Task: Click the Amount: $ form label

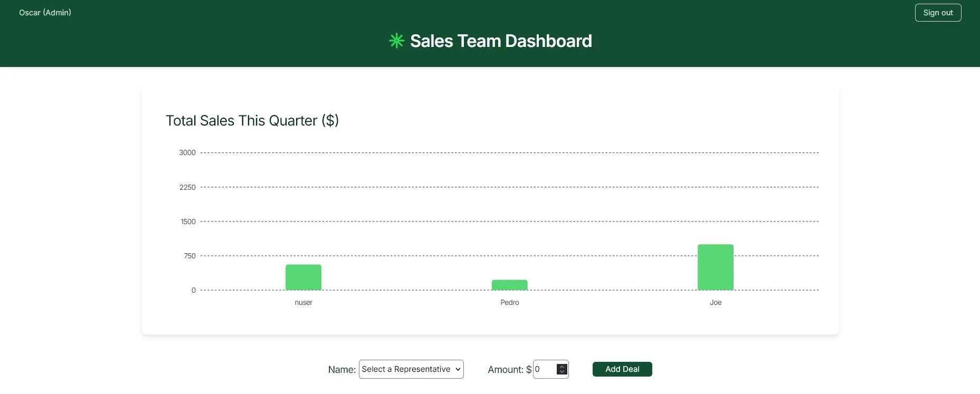Action: pos(509,370)
